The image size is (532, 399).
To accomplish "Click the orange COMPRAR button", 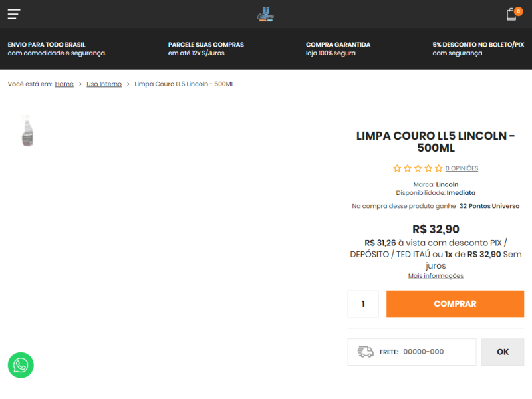I will click(x=455, y=304).
